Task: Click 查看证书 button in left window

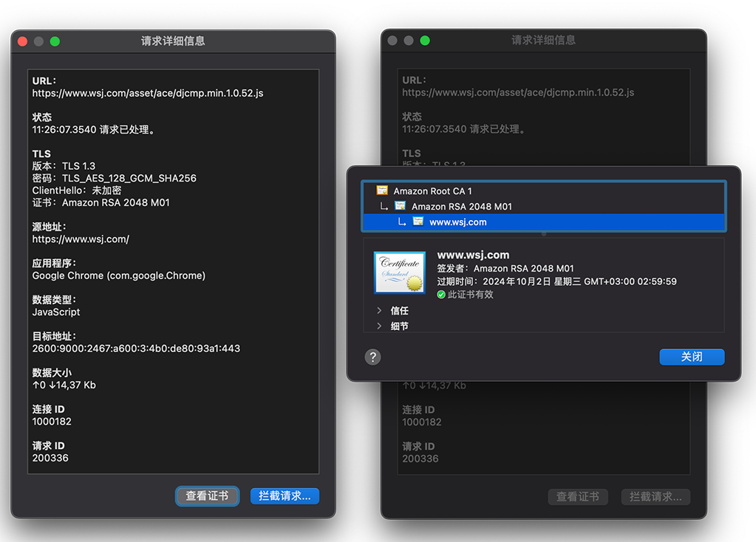Action: point(208,495)
